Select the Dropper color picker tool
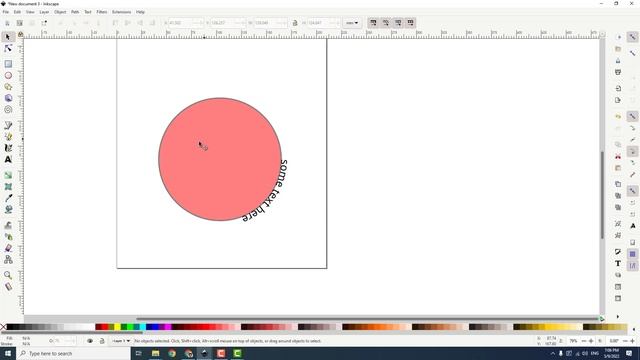This screenshot has height=360, width=640. [x=8, y=198]
